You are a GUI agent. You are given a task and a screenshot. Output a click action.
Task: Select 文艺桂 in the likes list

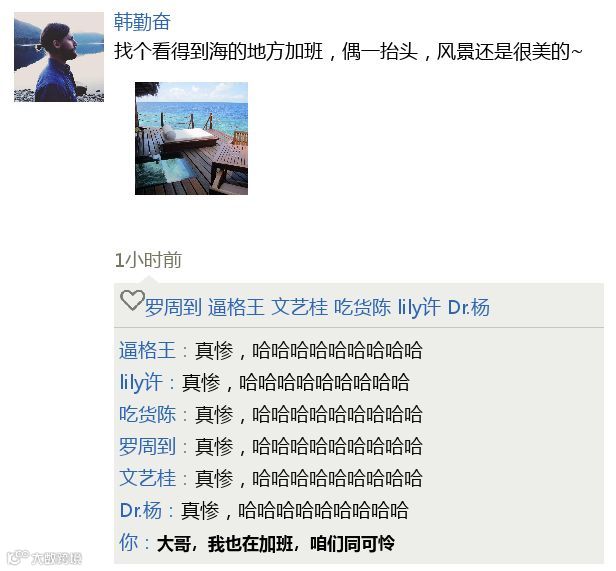coord(299,307)
